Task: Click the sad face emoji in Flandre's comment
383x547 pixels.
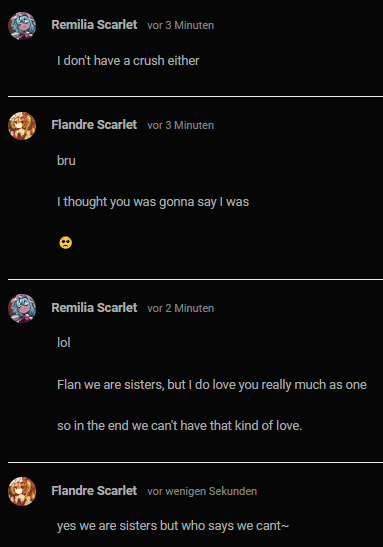Action: pos(66,242)
